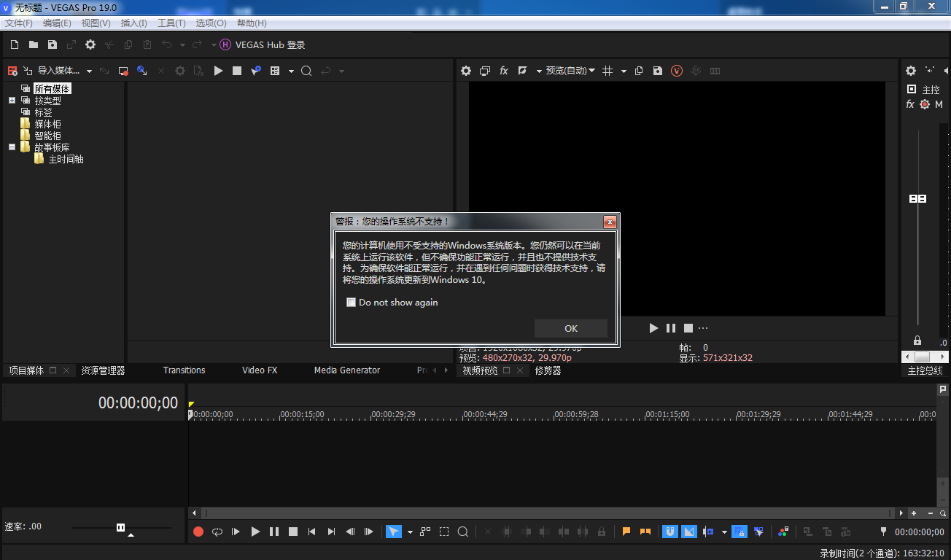This screenshot has width=951, height=560.
Task: Toggle the master fader lock icon
Action: pyautogui.click(x=917, y=341)
